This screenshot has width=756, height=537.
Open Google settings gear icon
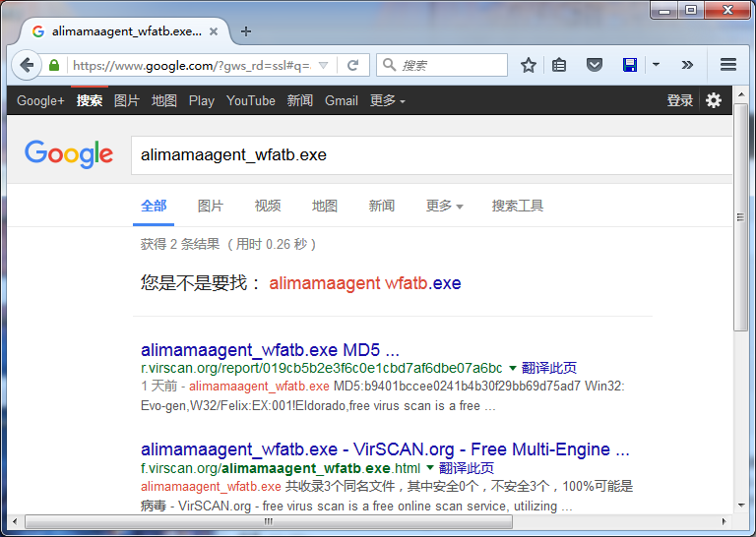coord(714,100)
